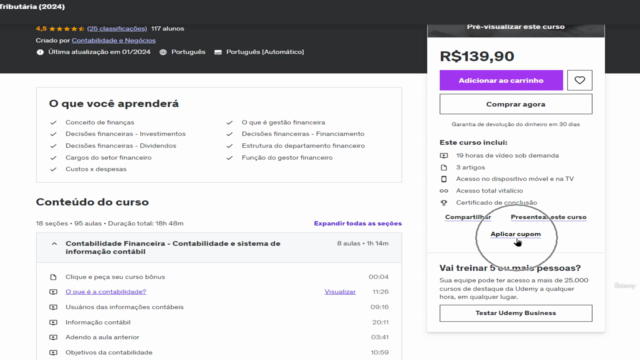
Task: Click trophy icon next to Certificado de conclusão
Action: tap(444, 202)
